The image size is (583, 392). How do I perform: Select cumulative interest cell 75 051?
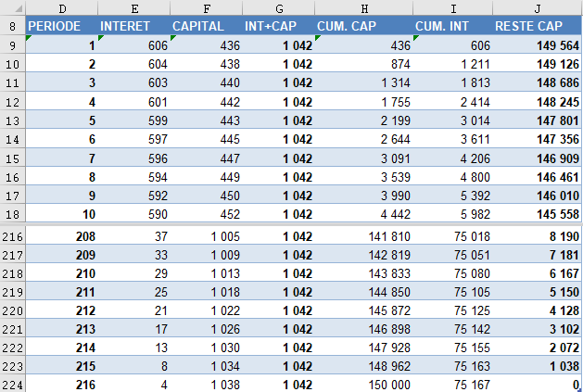tap(453, 255)
